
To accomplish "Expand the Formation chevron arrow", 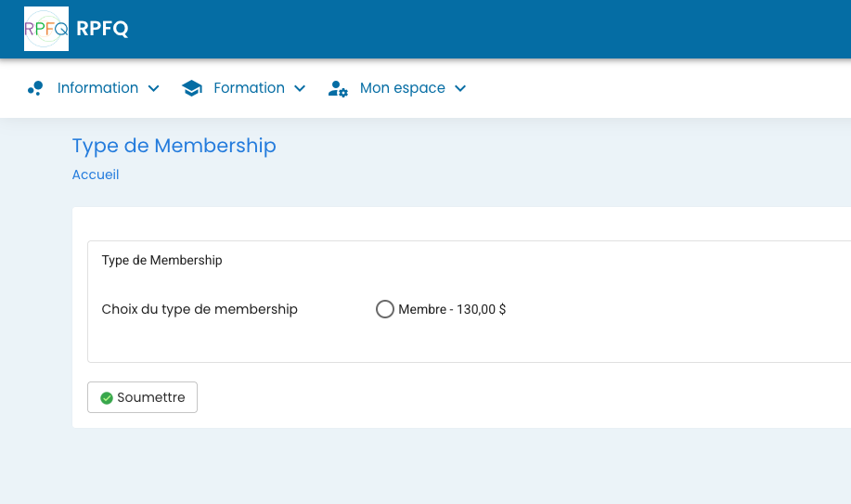I will coord(300,88).
